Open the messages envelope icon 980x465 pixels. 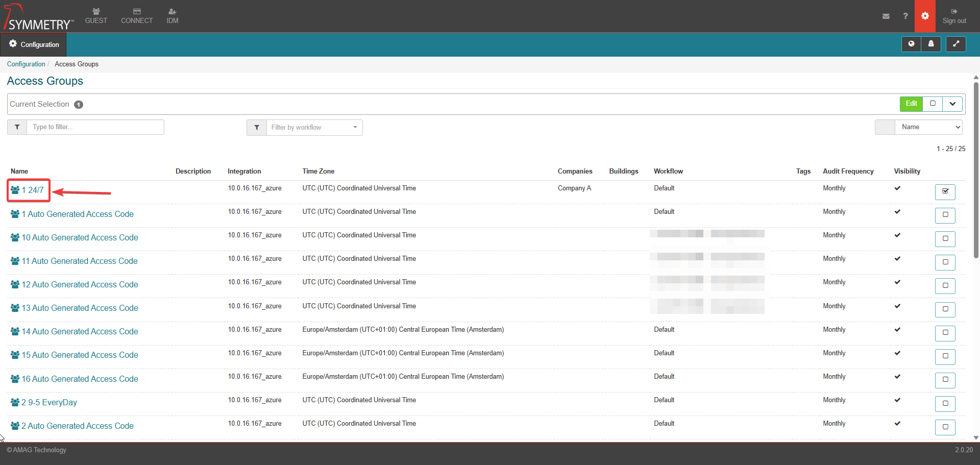886,16
